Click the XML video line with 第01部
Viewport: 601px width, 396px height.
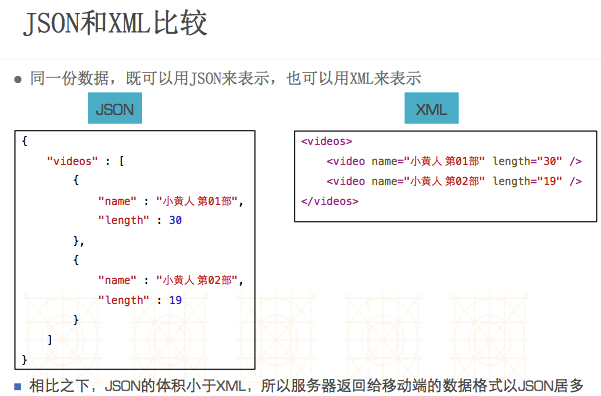coord(454,161)
